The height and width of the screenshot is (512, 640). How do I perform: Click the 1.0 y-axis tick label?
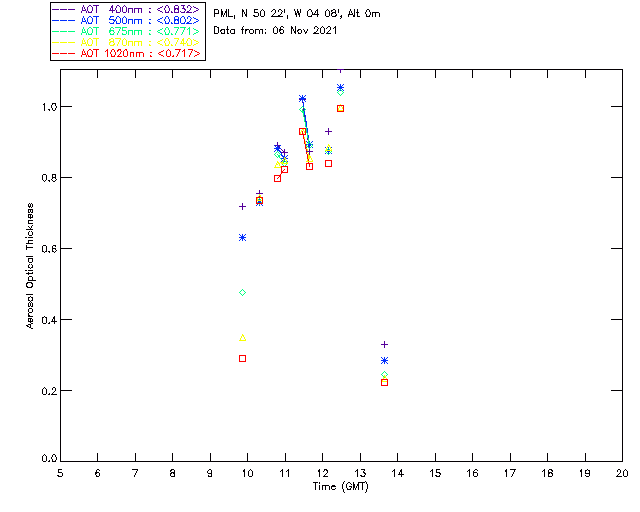49,107
